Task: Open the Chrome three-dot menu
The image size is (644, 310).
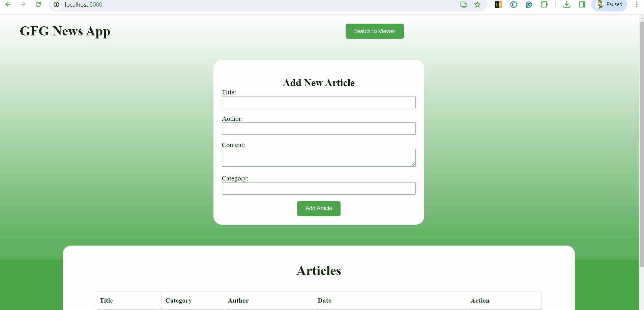Action: point(637,4)
